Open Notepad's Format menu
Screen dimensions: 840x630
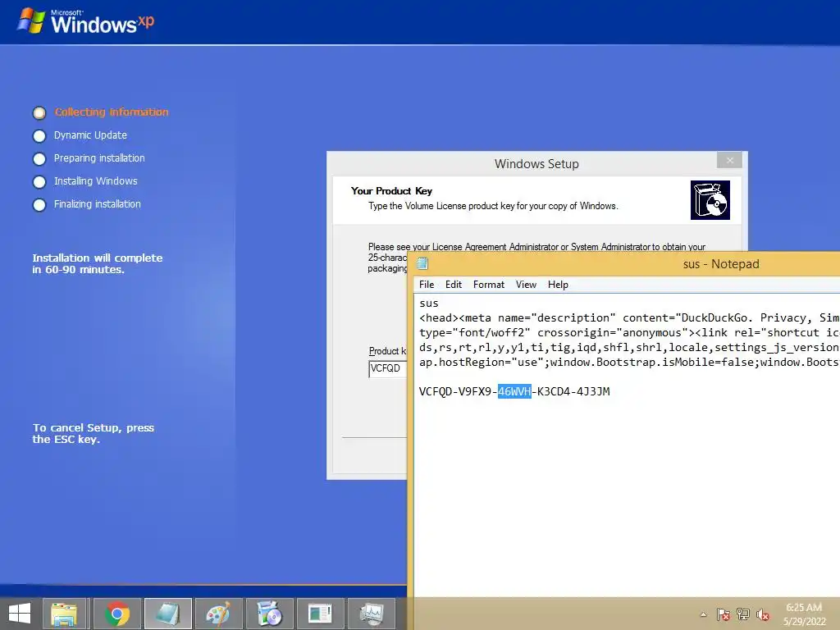point(489,285)
